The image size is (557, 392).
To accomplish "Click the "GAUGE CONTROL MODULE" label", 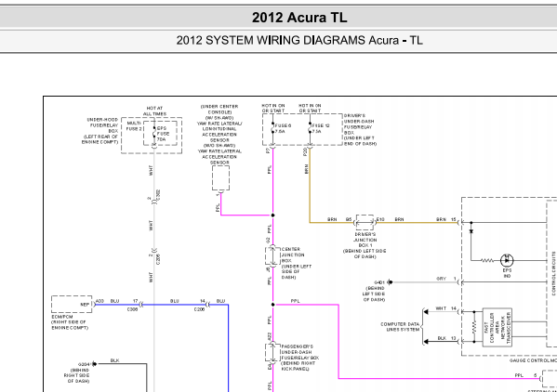I will [x=533, y=360].
